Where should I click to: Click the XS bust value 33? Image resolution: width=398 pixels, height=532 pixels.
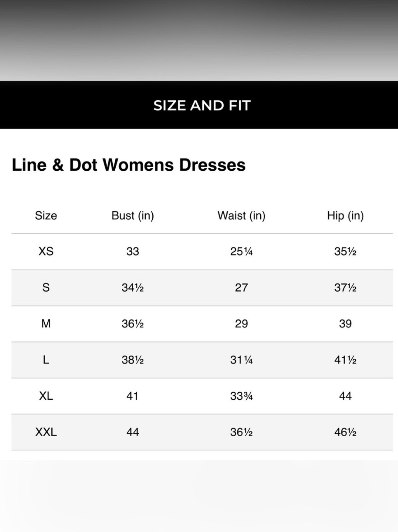coord(133,252)
